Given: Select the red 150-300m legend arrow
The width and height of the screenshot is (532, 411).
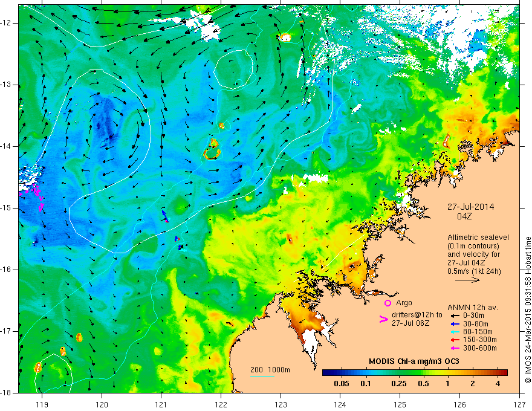Looking at the screenshot, I should (x=455, y=340).
